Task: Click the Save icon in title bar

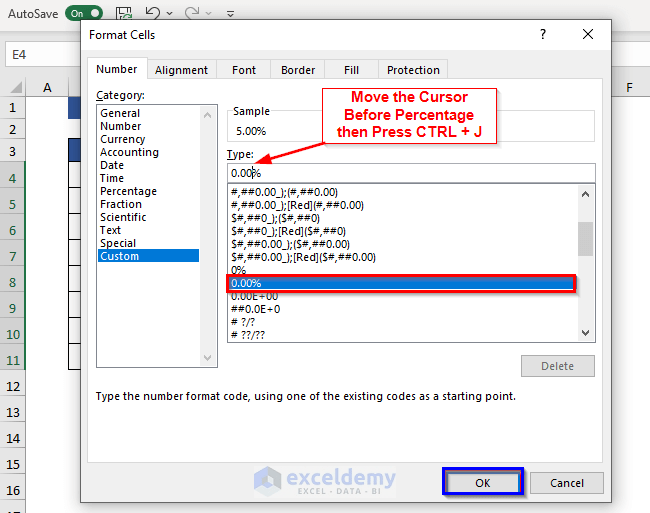Action: (124, 13)
